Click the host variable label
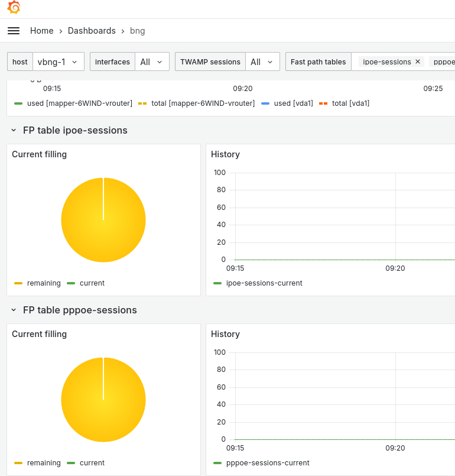This screenshot has width=455, height=476. [20, 62]
